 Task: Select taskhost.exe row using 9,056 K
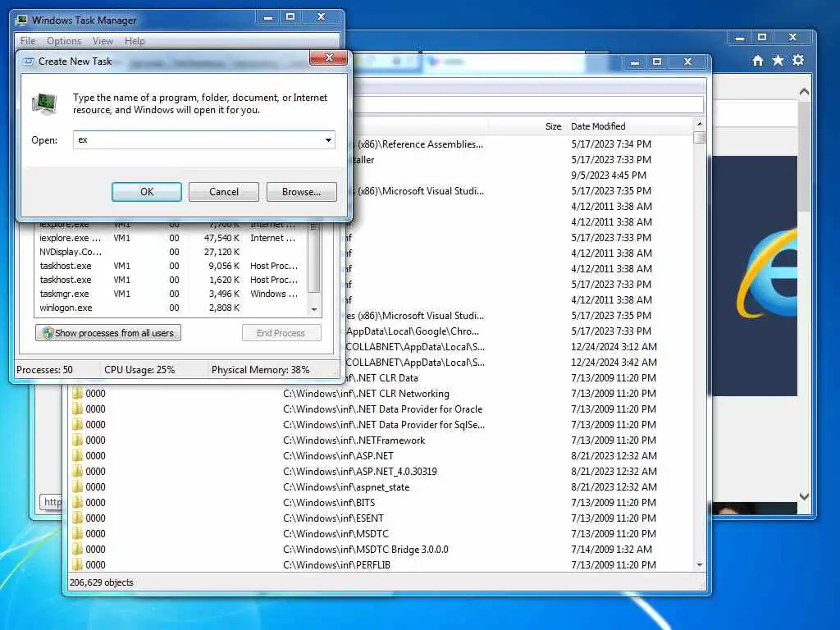(169, 266)
